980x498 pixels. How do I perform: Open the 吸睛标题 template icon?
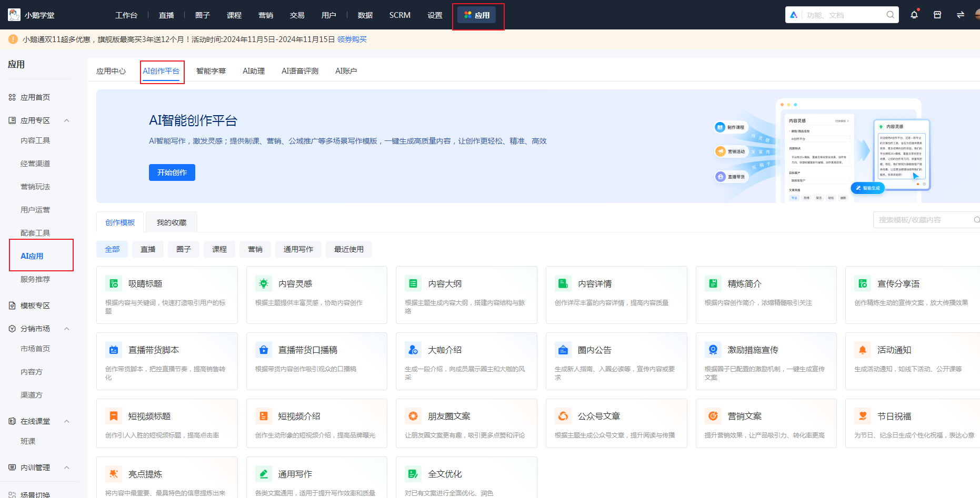114,283
